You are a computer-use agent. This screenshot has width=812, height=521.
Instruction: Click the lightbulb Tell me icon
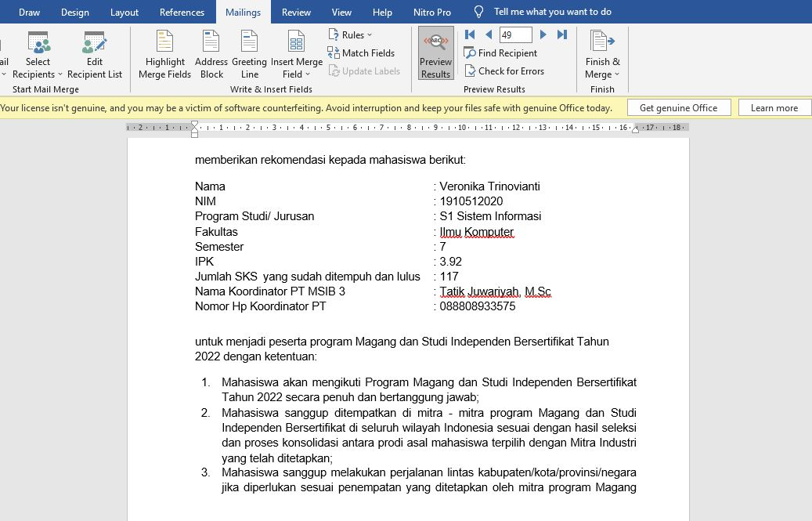tap(478, 12)
